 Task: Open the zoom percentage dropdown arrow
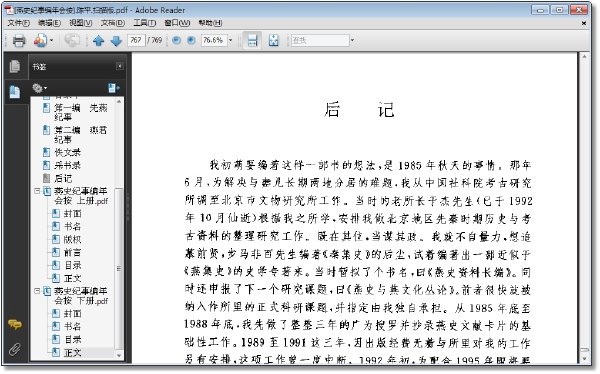pyautogui.click(x=231, y=40)
